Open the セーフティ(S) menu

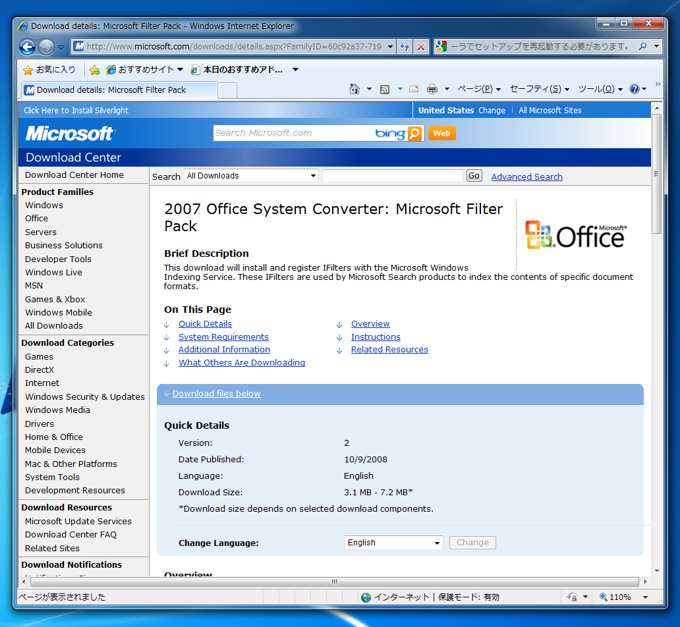coord(539,89)
